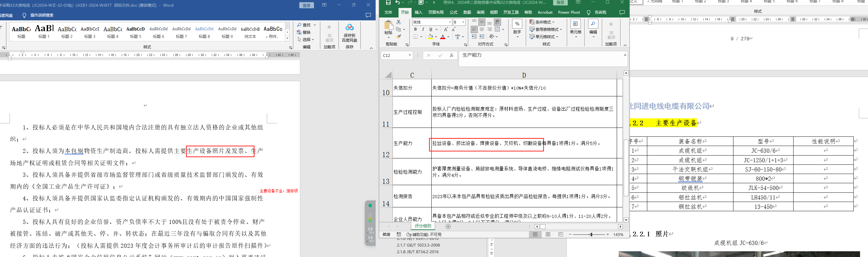868x257 pixels.
Task: Click the Paste clipboard icon in Excel
Action: coord(388,25)
